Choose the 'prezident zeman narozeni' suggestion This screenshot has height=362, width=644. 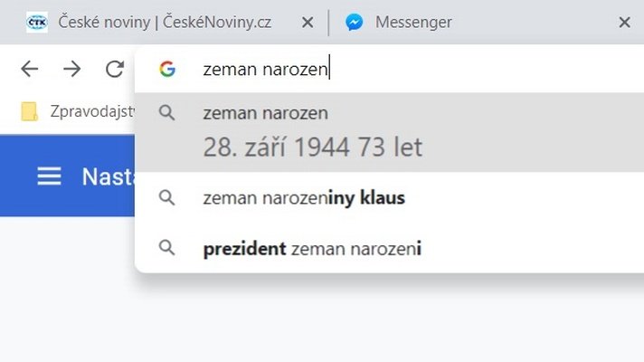tap(389, 248)
